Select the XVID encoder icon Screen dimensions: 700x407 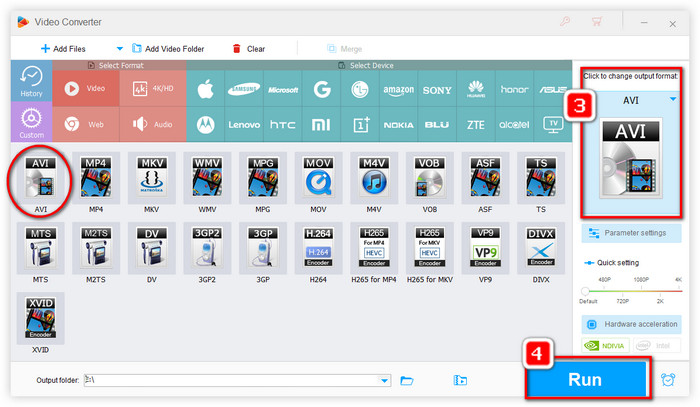click(40, 318)
